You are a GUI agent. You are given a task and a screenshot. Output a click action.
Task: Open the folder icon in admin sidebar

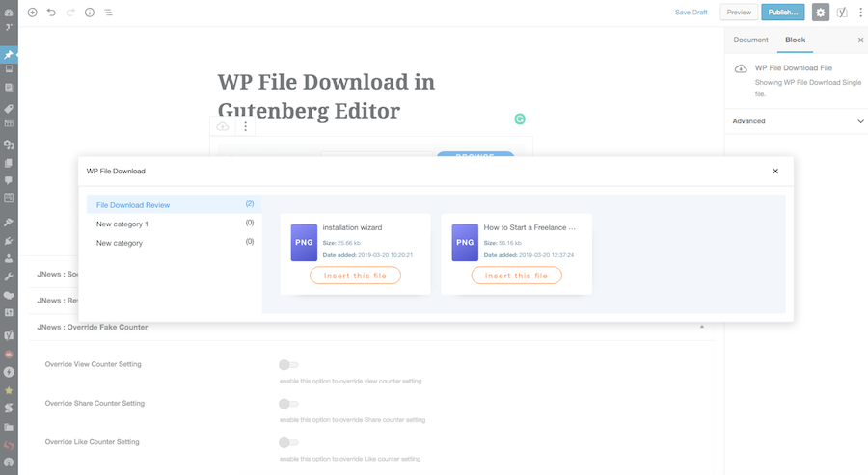pyautogui.click(x=9, y=427)
